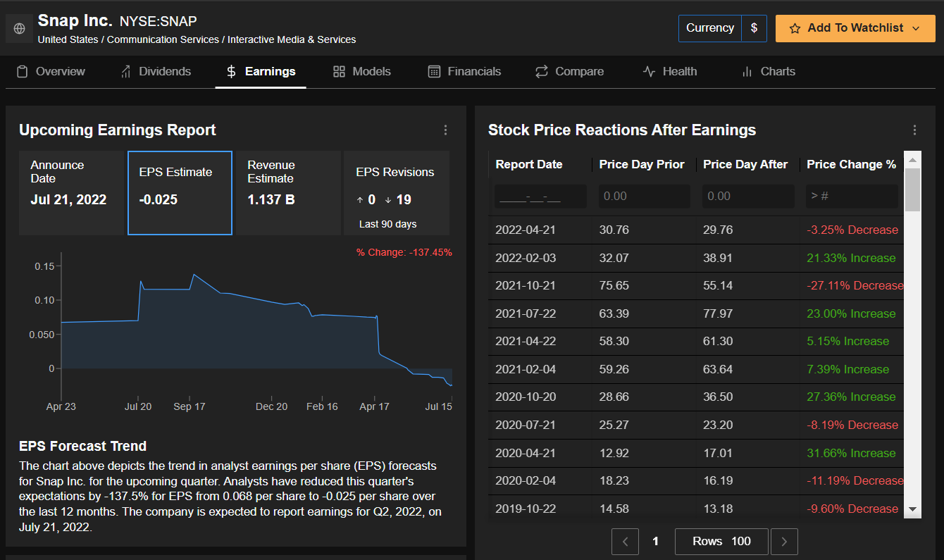Go to the Models tab
The image size is (944, 560).
click(x=362, y=71)
